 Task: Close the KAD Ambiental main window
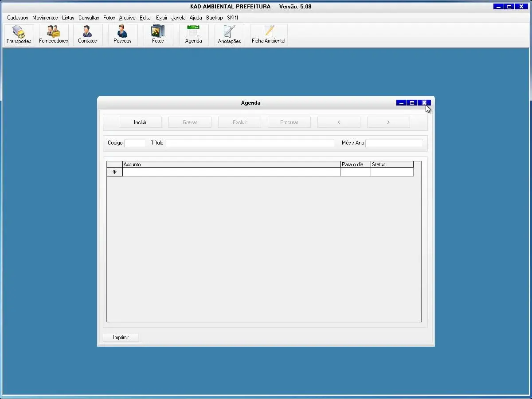point(521,7)
